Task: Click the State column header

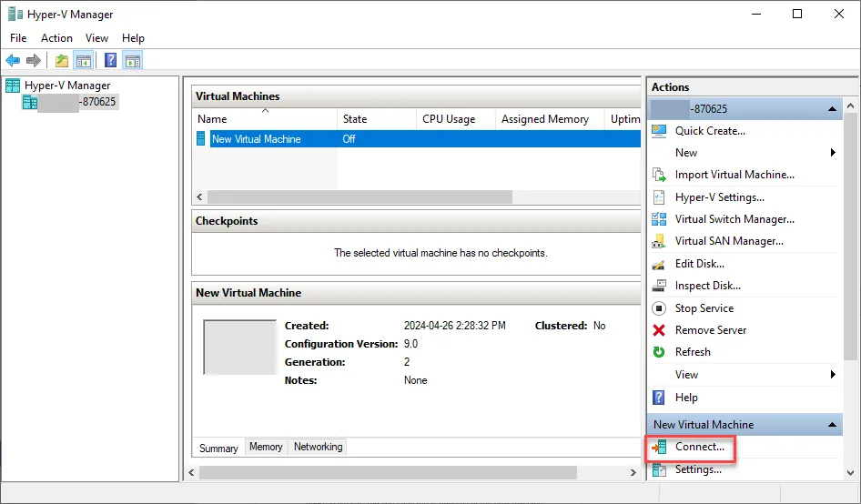Action: tap(377, 118)
